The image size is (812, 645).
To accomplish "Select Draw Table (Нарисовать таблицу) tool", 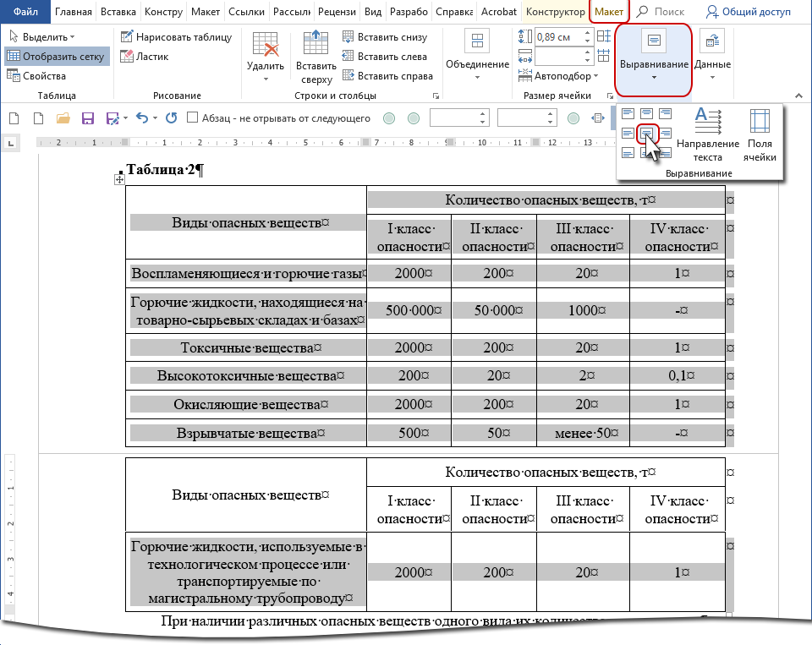I will pyautogui.click(x=175, y=37).
